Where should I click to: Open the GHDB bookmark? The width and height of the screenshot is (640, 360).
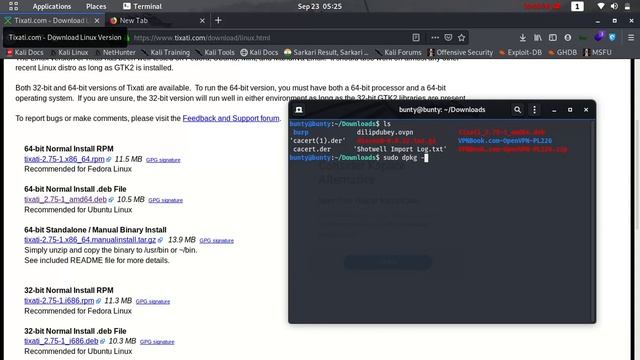[562, 52]
